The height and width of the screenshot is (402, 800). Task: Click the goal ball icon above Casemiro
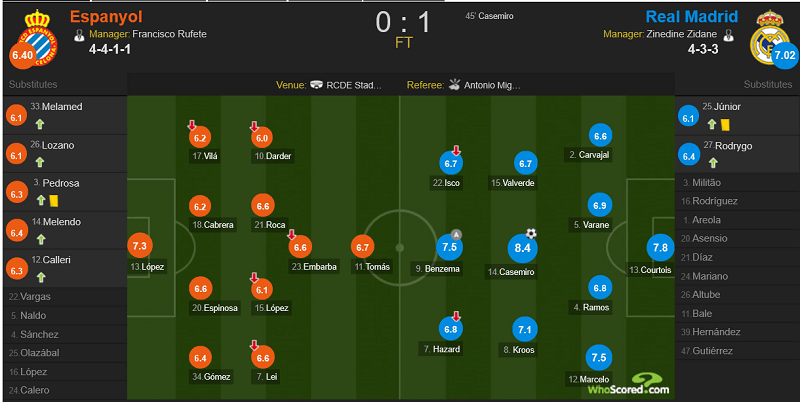tap(531, 234)
